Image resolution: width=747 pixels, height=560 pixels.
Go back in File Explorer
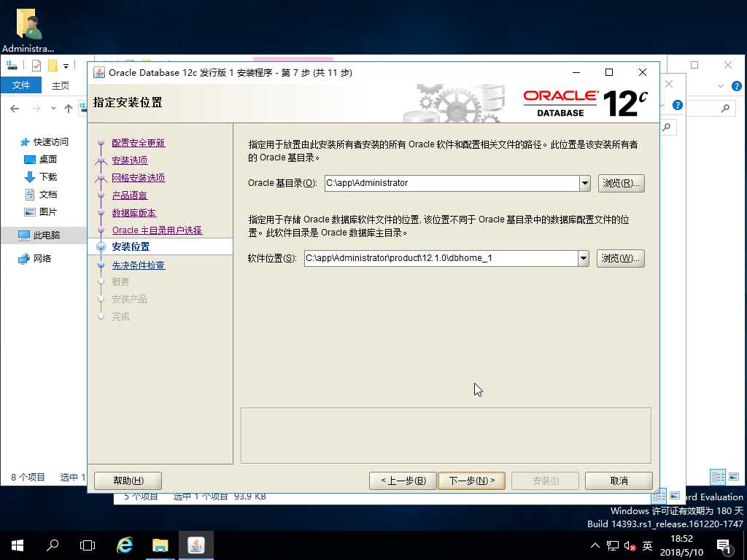[15, 109]
